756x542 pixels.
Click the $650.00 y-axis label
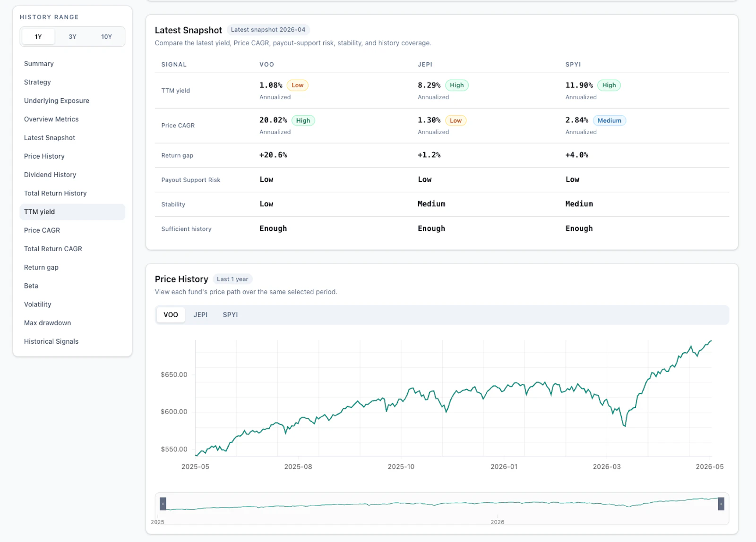pyautogui.click(x=174, y=375)
